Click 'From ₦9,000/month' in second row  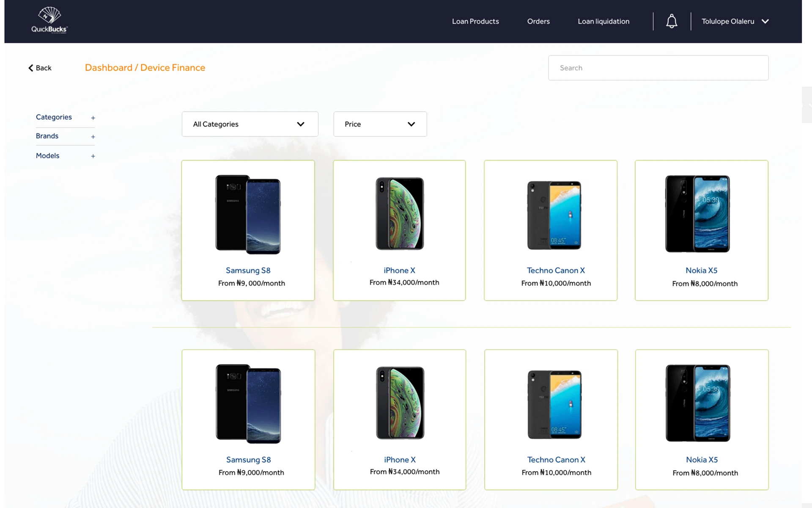(251, 472)
